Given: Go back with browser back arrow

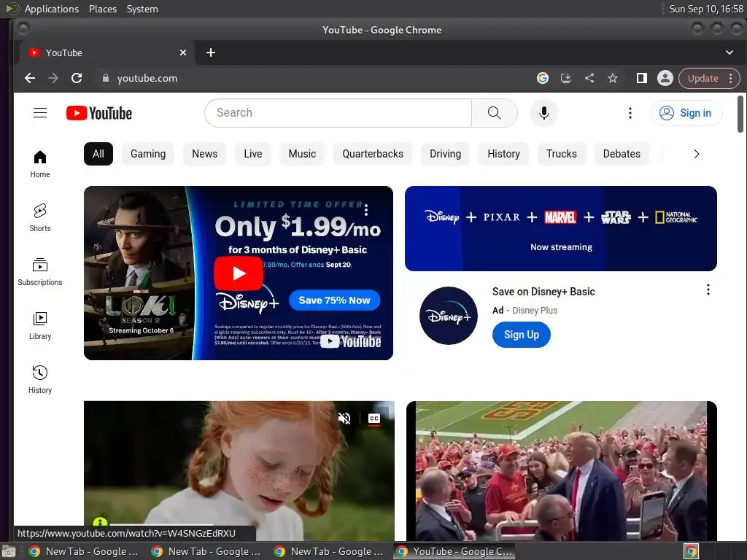Looking at the screenshot, I should tap(30, 78).
